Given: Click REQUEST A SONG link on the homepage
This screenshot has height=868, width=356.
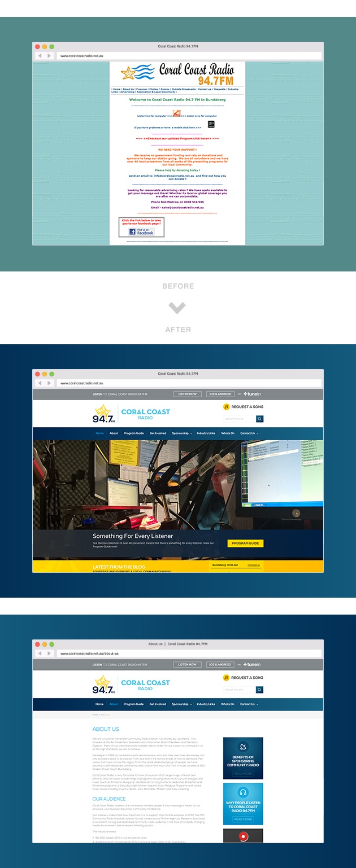Looking at the screenshot, I should 247,406.
